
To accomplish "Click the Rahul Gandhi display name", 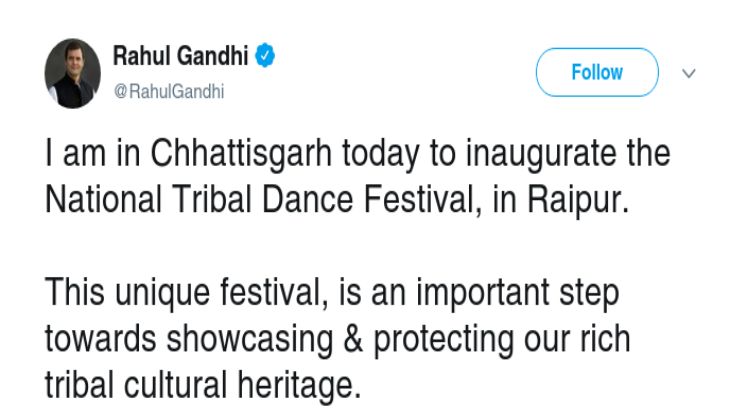I will tap(181, 56).
